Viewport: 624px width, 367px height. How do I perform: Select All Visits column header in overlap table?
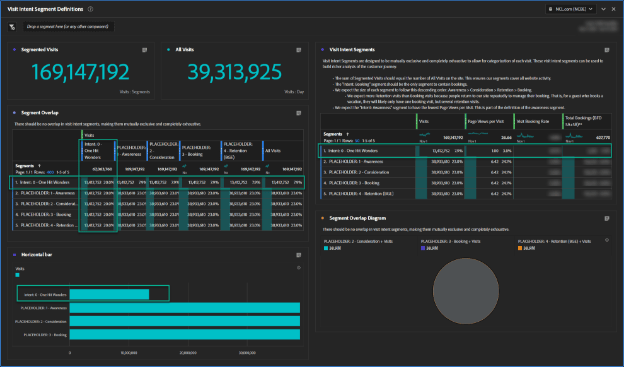(283, 150)
